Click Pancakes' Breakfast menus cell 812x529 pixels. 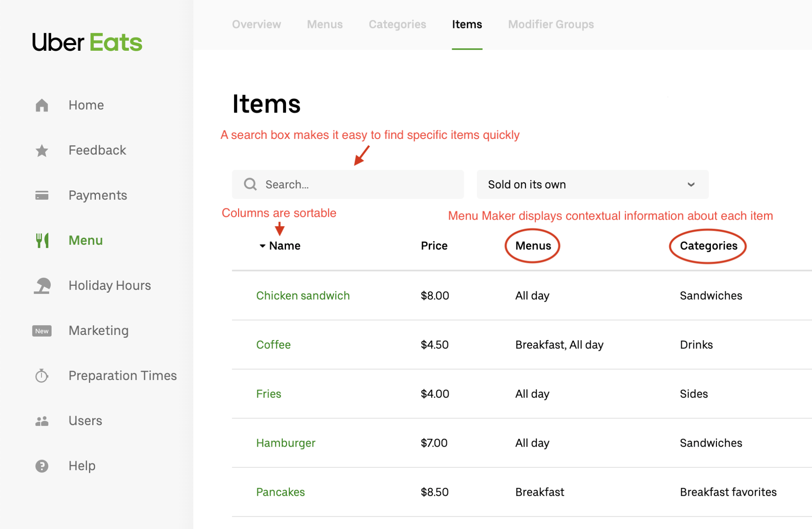pos(539,492)
